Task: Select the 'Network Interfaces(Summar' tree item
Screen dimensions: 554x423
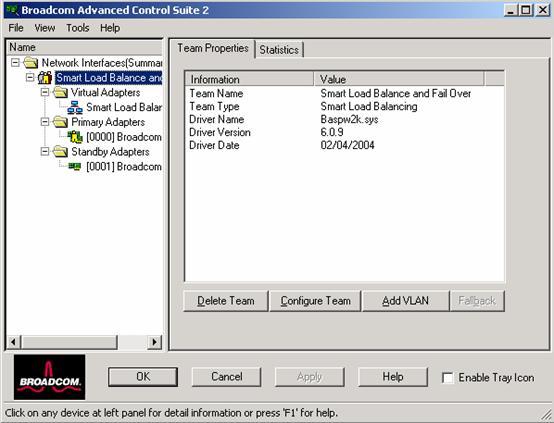Action: pos(102,63)
